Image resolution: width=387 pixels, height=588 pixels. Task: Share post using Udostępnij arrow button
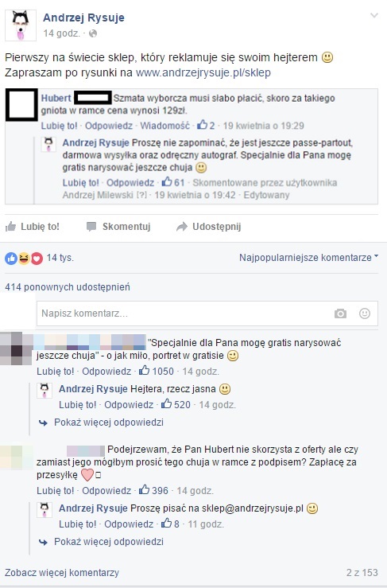(209, 227)
